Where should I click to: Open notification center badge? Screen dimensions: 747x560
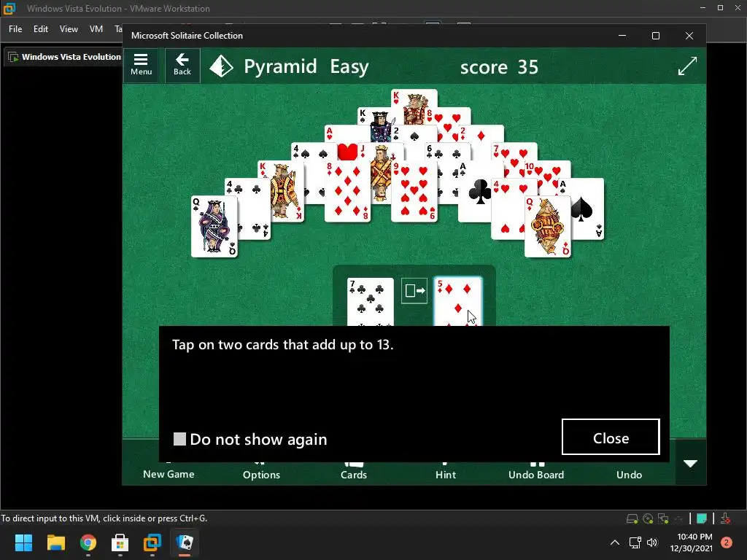point(727,542)
